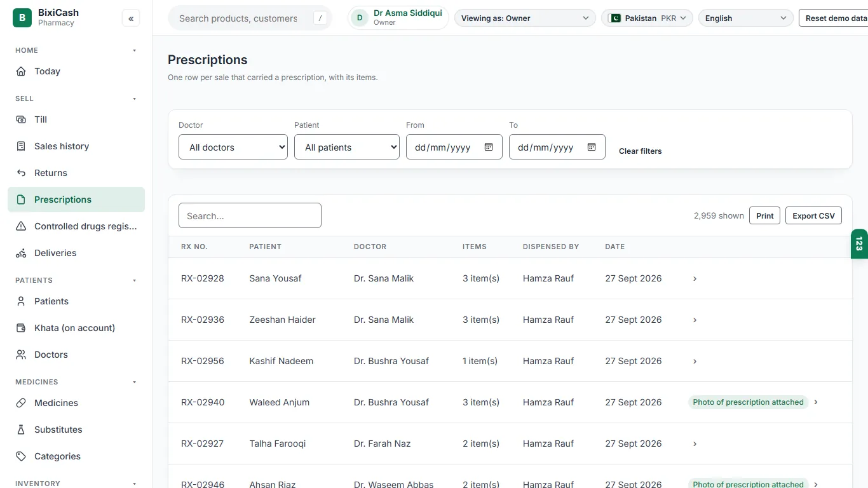The width and height of the screenshot is (868, 488).
Task: Open Medicines page label in sidebar
Action: pos(57,403)
